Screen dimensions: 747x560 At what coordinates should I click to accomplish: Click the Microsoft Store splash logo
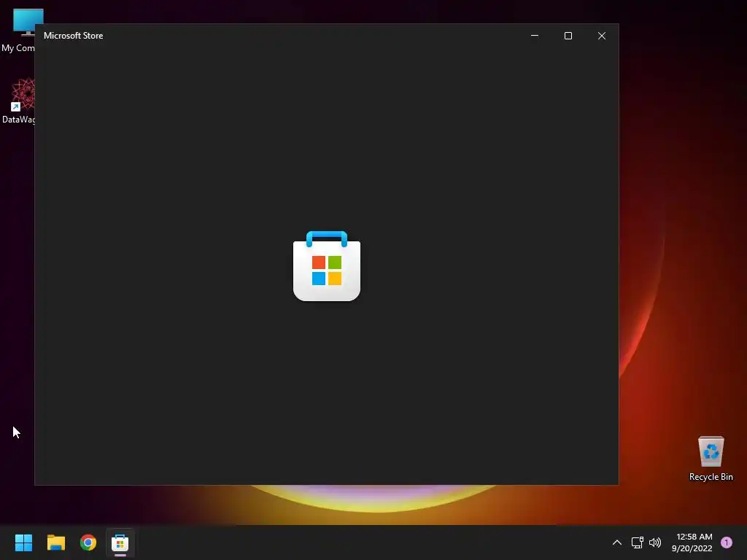point(327,265)
